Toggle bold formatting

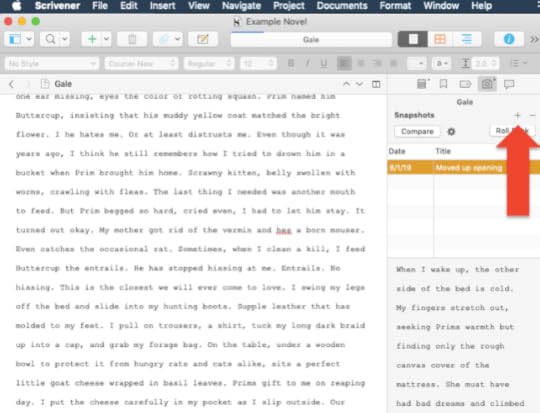[x=291, y=63]
